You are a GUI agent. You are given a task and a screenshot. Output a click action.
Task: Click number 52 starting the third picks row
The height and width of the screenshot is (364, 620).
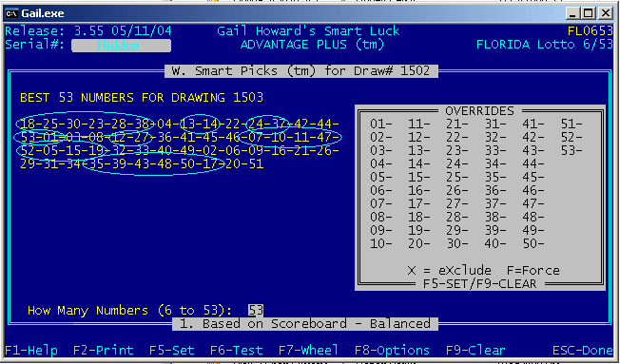pyautogui.click(x=28, y=150)
